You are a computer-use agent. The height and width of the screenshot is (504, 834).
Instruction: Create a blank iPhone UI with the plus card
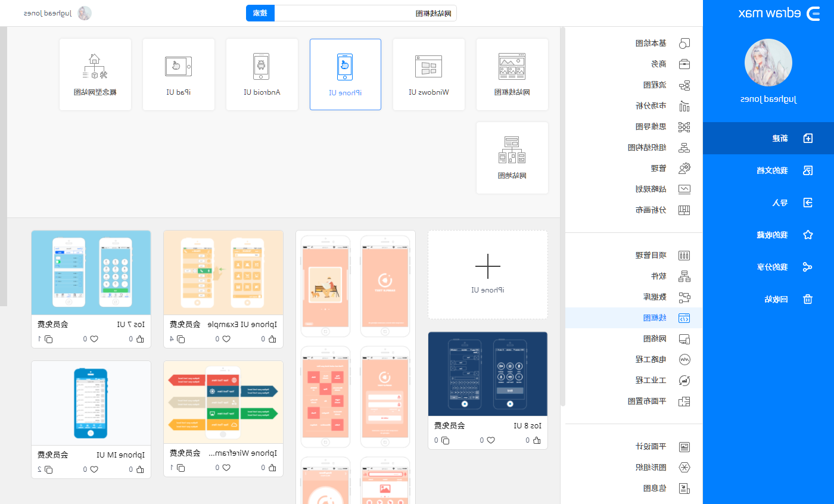(x=488, y=275)
